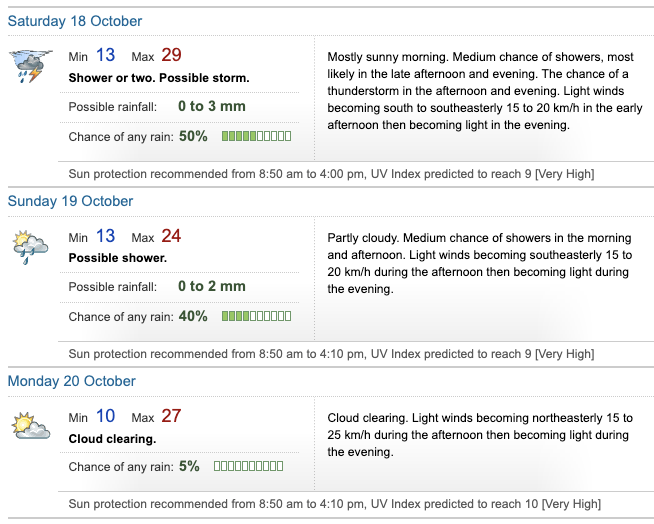Screen dimensions: 654x524
Task: Click Saturday's 0 to 3 mm rainfall value
Action: (211, 106)
